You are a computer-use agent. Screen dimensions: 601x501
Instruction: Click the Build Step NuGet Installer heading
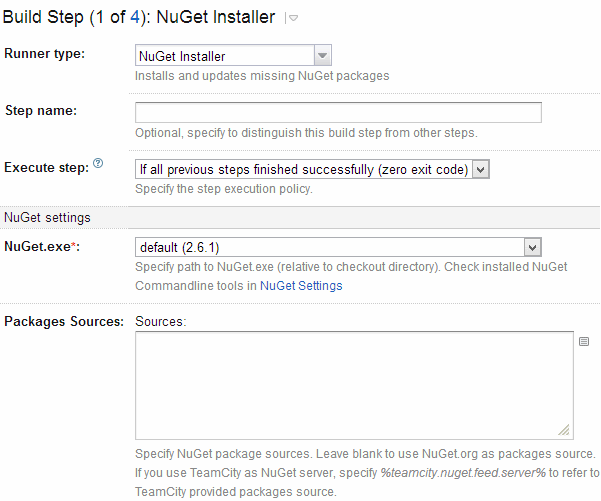139,17
